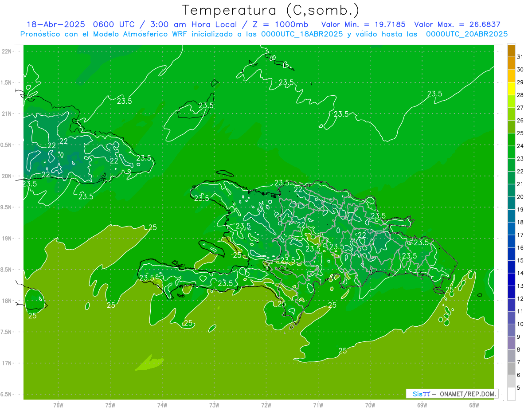
Task: Click the teal swatch between 19 and 20
Action: (511, 203)
